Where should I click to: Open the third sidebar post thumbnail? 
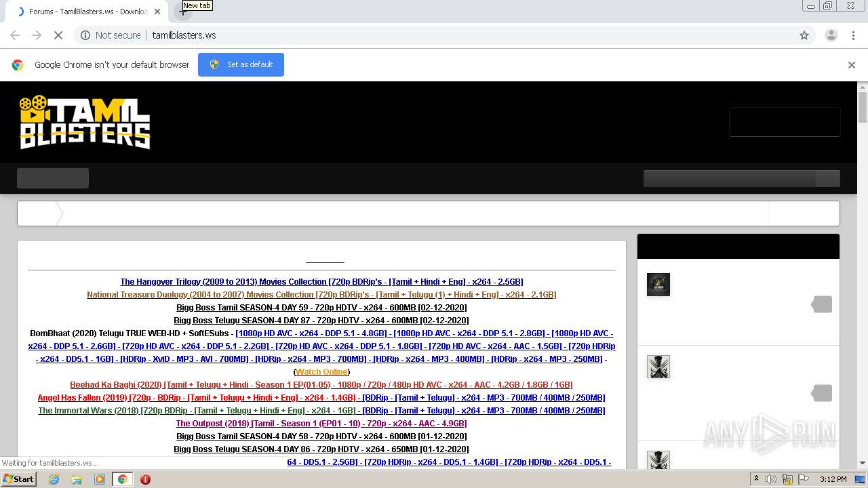(658, 460)
